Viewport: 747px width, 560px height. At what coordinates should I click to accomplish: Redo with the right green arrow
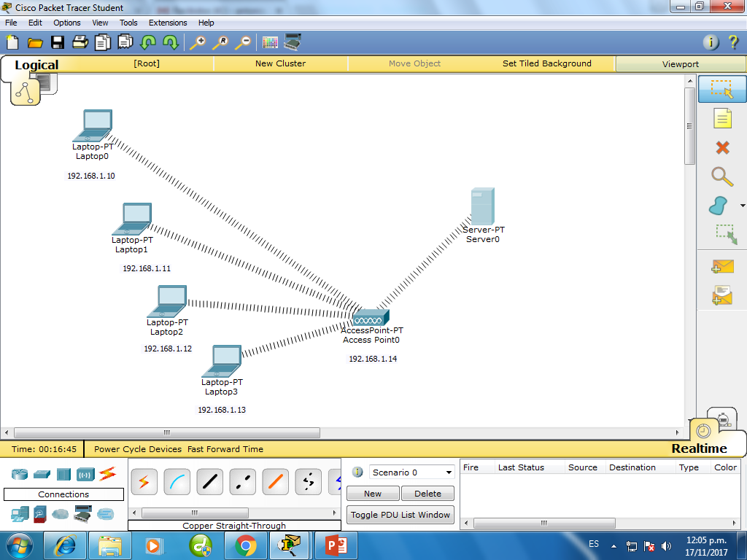tap(171, 42)
